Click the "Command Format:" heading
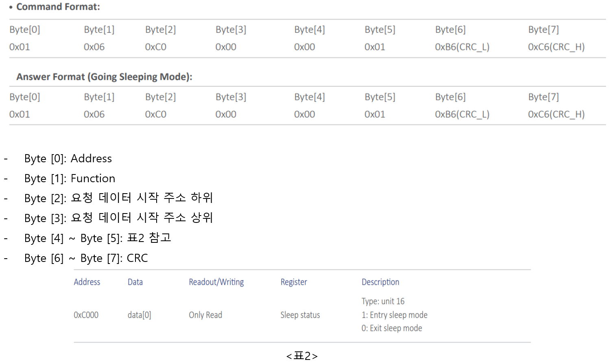The width and height of the screenshot is (611, 364). pyautogui.click(x=58, y=7)
